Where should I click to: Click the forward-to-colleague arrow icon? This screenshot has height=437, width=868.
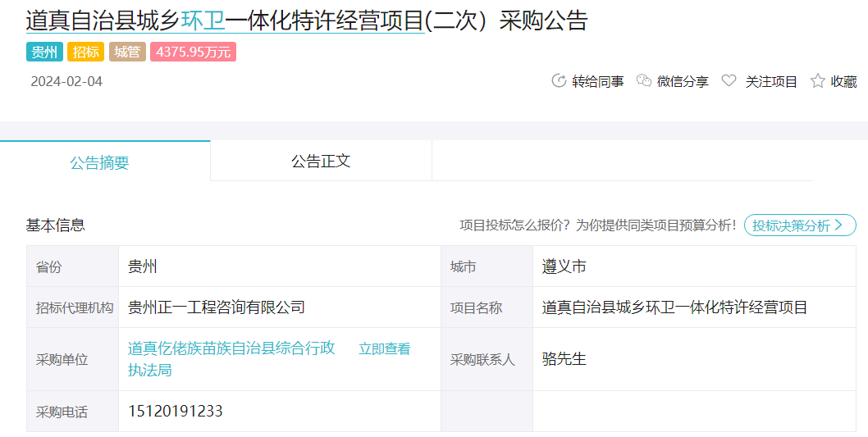pos(559,81)
